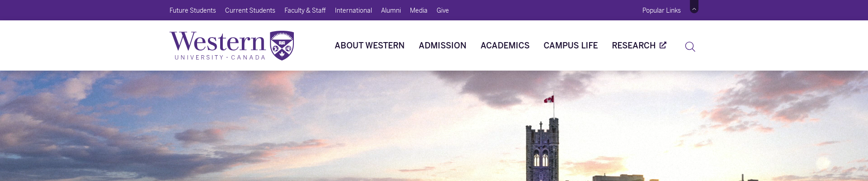The height and width of the screenshot is (181, 868).
Task: Expand the Popular Links menu
Action: pyautogui.click(x=661, y=10)
